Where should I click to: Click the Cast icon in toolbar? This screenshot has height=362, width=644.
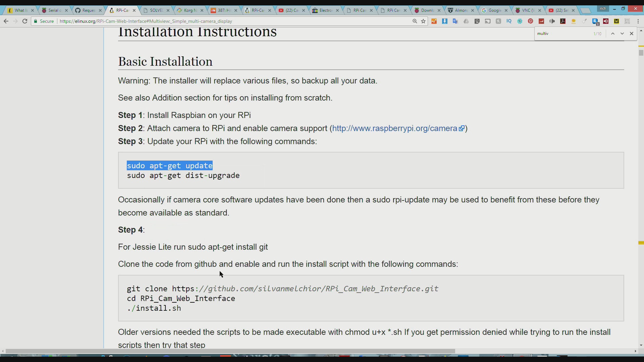click(x=488, y=21)
